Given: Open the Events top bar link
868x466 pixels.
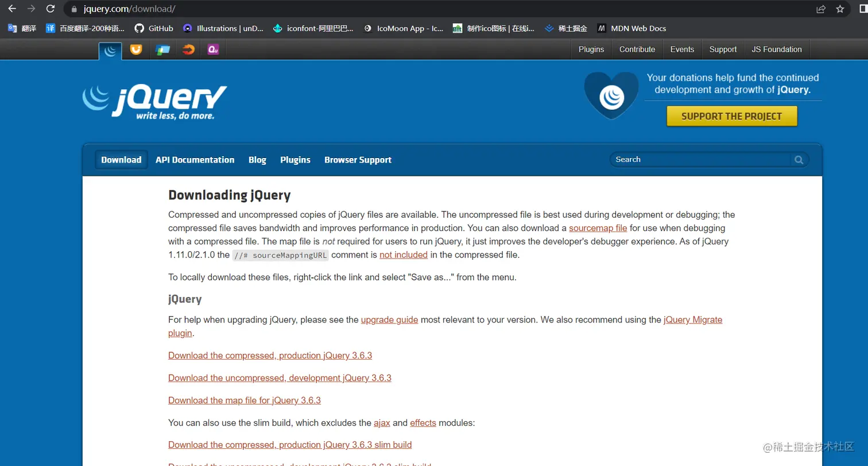Looking at the screenshot, I should pyautogui.click(x=682, y=49).
